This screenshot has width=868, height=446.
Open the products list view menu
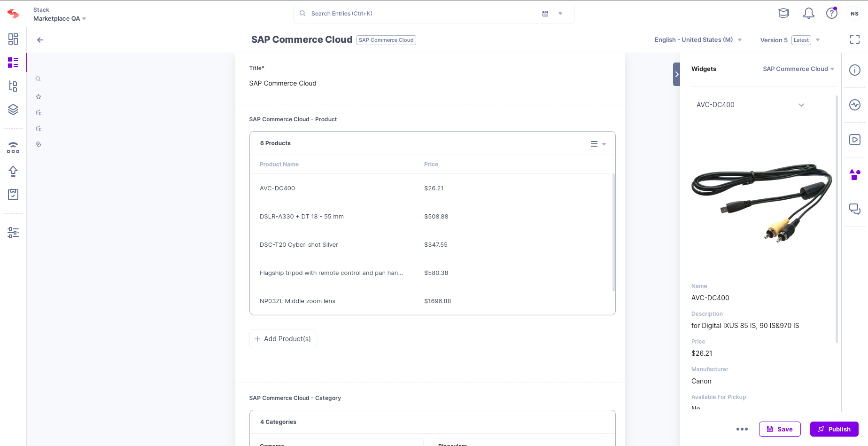coord(598,144)
